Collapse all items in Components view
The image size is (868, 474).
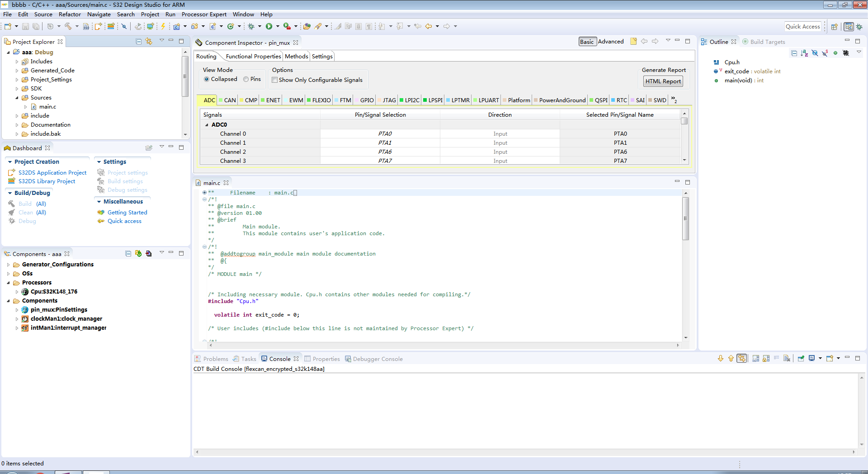click(x=128, y=254)
